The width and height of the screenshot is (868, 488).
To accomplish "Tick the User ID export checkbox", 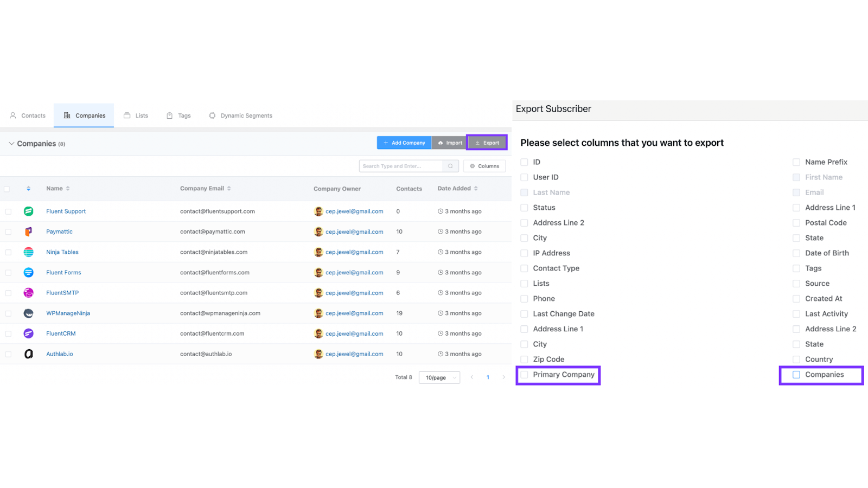I will (524, 177).
